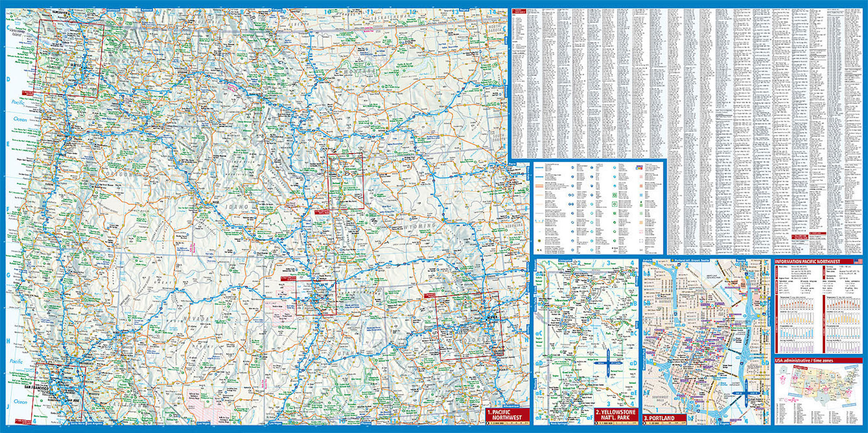Click the US flag in the information header

click(858, 262)
